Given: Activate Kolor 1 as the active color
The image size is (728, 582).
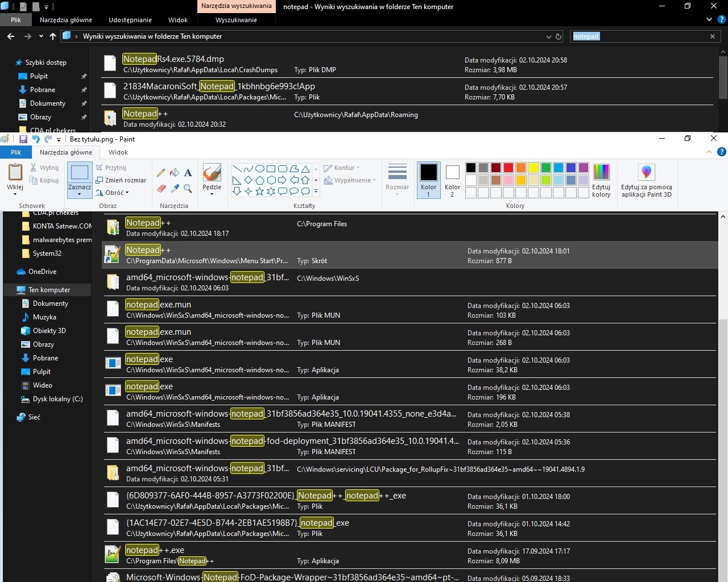Looking at the screenshot, I should click(428, 180).
